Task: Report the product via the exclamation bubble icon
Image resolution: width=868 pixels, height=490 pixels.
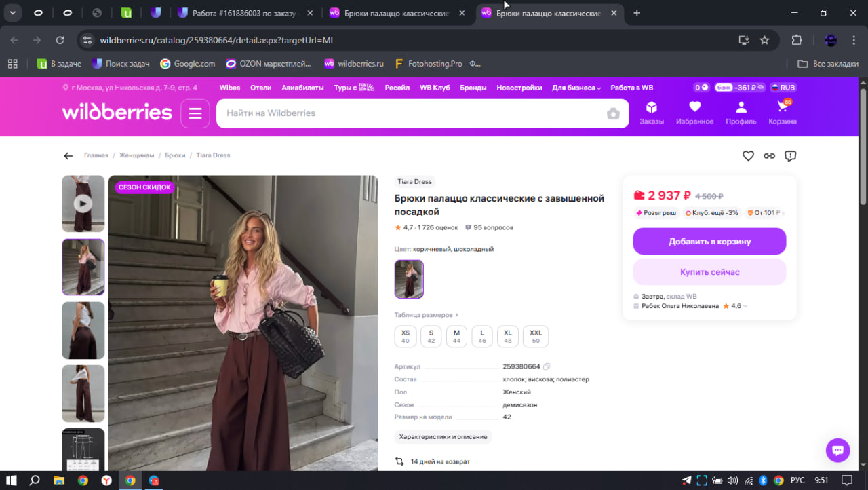Action: click(x=790, y=156)
